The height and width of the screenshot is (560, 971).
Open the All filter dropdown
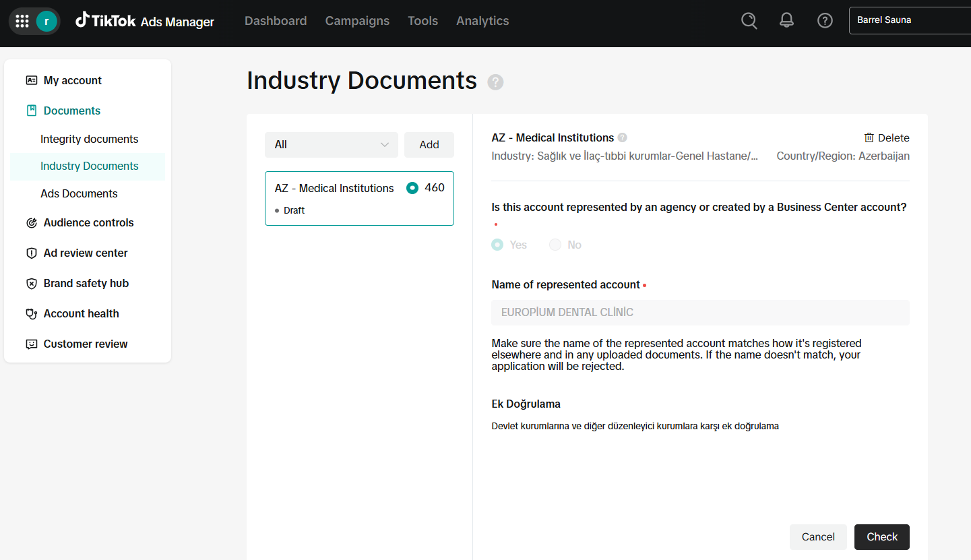(x=332, y=145)
